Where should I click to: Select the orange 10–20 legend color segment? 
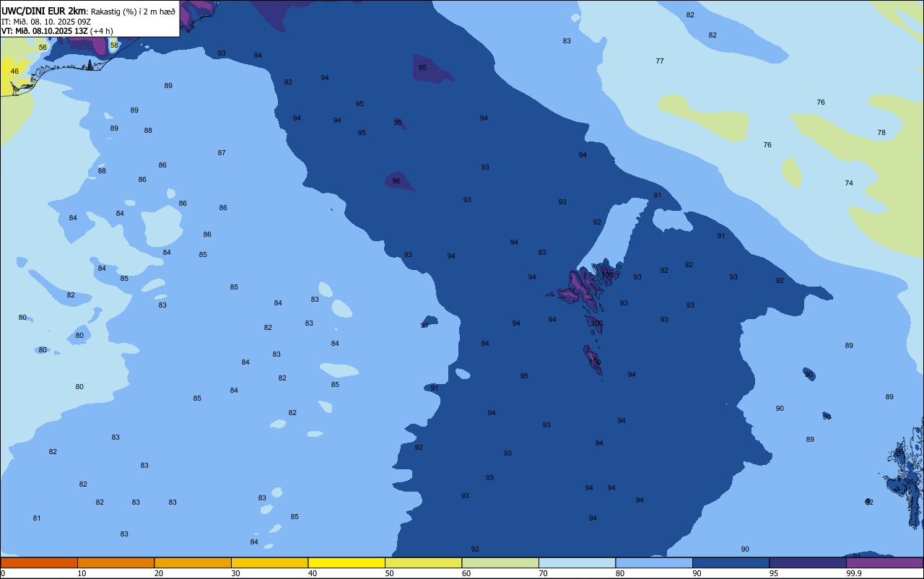click(115, 562)
